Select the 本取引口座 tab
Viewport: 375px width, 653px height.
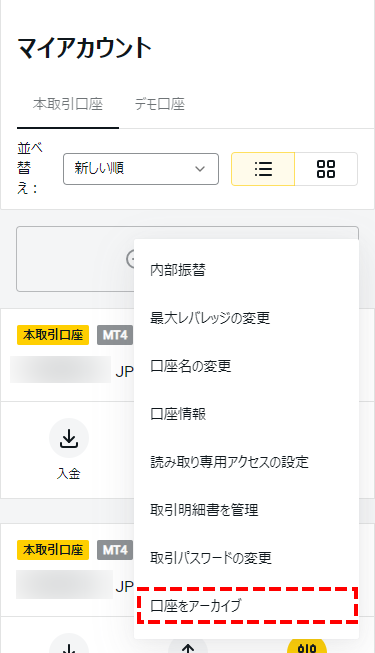(68, 104)
